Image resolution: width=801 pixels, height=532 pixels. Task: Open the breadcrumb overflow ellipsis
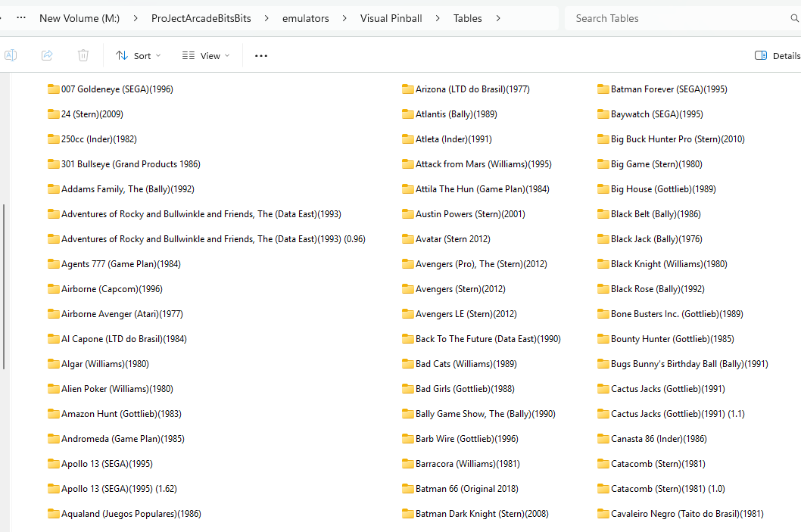tap(21, 18)
